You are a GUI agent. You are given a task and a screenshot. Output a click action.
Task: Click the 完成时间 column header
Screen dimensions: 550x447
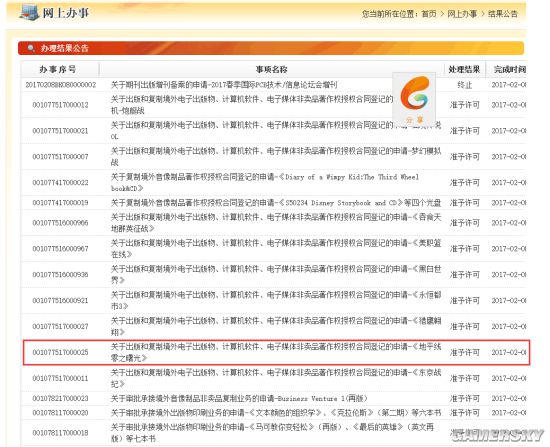(x=509, y=69)
